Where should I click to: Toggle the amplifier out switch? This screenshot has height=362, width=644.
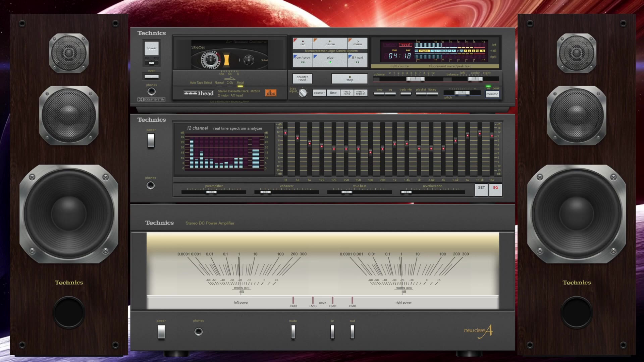(352, 332)
